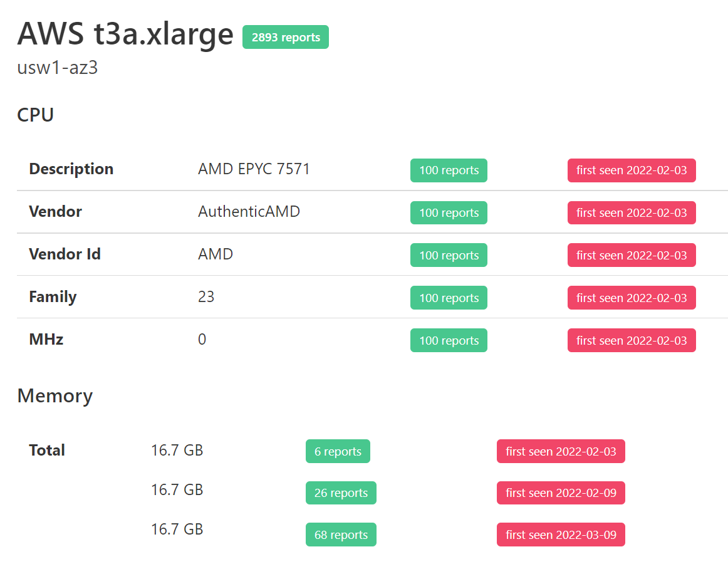Click first seen badge in Vendor Id row

coord(632,256)
